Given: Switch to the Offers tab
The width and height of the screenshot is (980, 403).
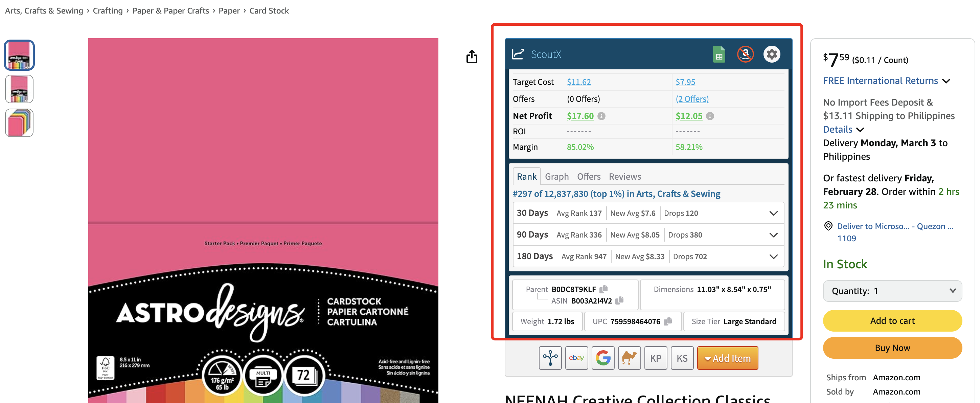Looking at the screenshot, I should 589,177.
